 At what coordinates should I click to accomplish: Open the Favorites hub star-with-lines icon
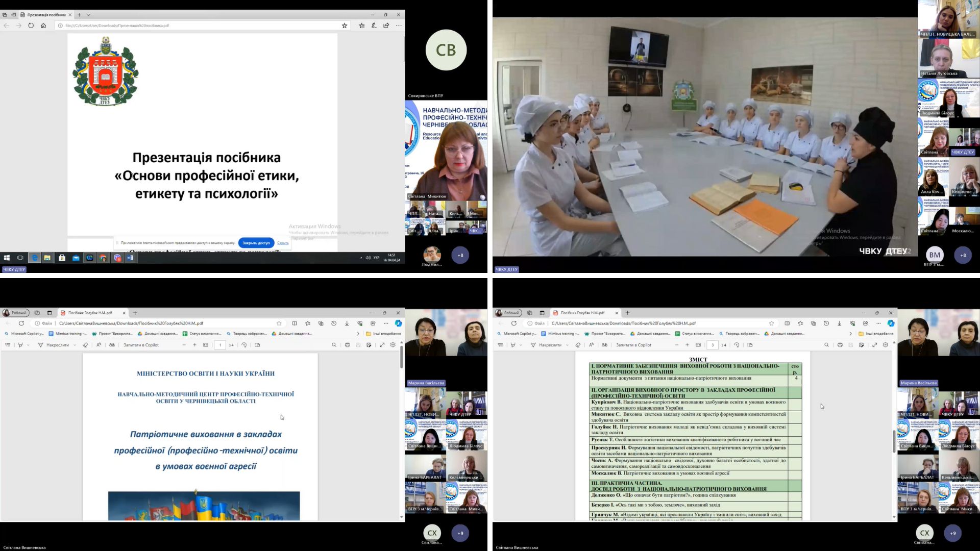pyautogui.click(x=362, y=26)
